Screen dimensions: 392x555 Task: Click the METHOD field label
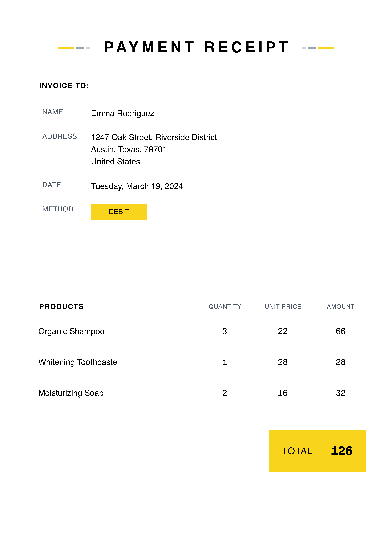(x=58, y=209)
